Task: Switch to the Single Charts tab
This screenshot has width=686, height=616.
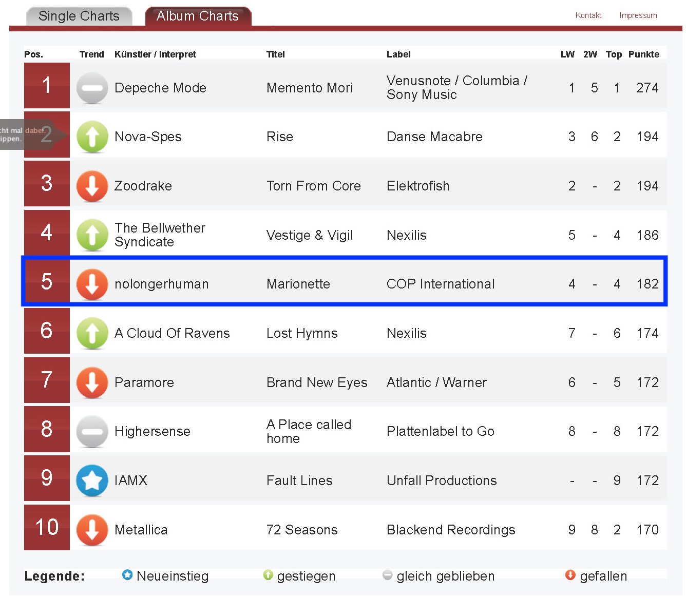Action: 79,16
